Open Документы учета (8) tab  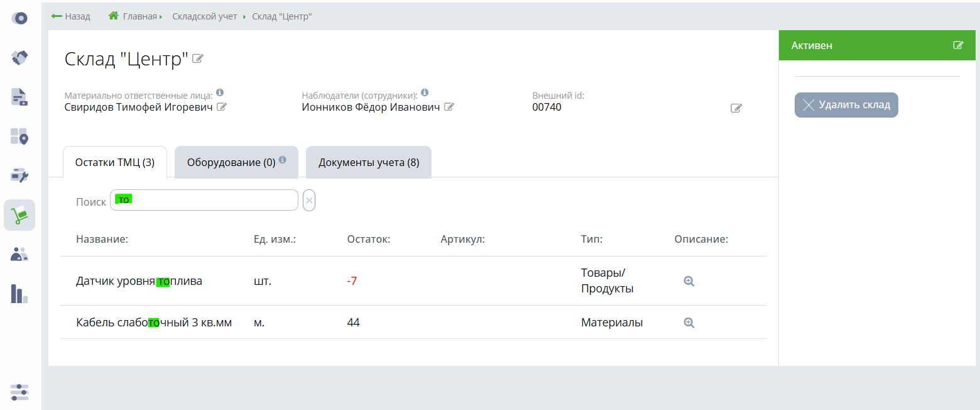point(369,162)
